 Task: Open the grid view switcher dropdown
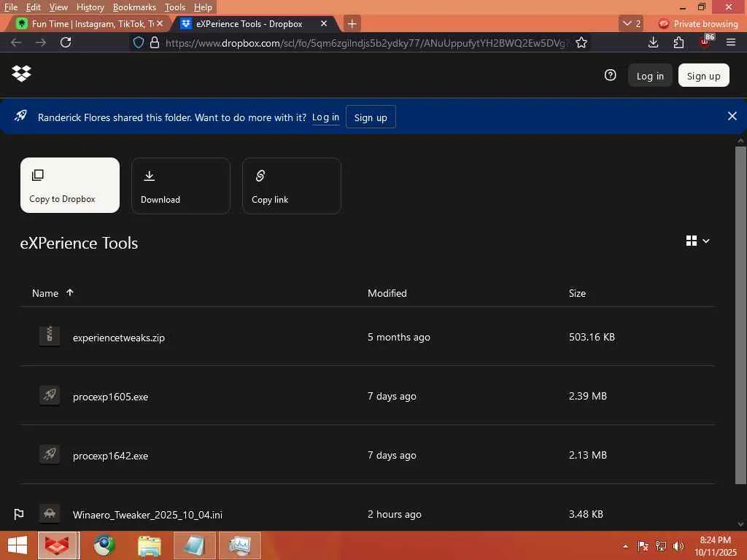698,241
